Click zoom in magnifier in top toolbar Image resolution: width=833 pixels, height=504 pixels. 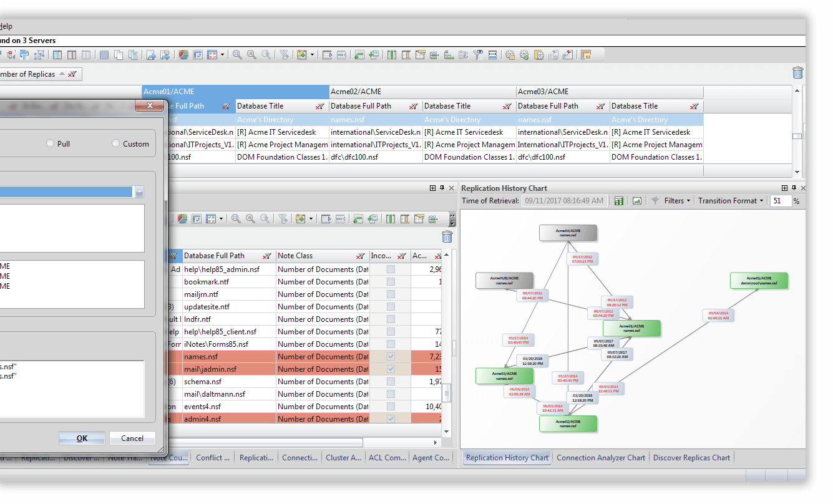tap(237, 54)
